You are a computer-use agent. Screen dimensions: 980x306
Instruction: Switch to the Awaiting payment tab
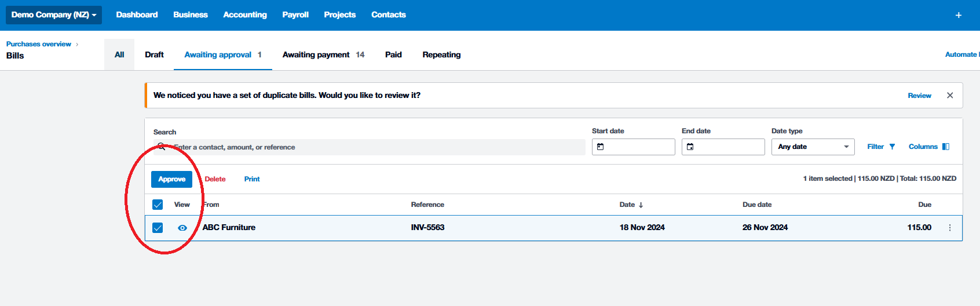(316, 55)
